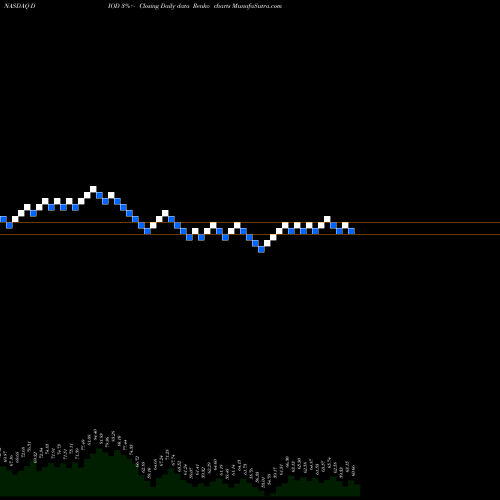Click the 'NASDAQ D' title text
Viewport: 500px width, 500px height.
click(19, 6)
